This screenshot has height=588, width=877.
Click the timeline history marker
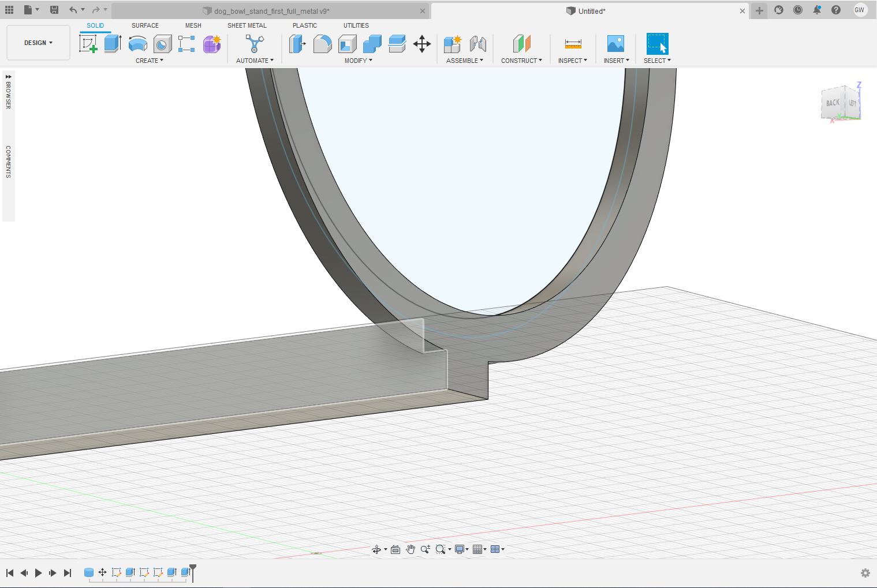(193, 571)
